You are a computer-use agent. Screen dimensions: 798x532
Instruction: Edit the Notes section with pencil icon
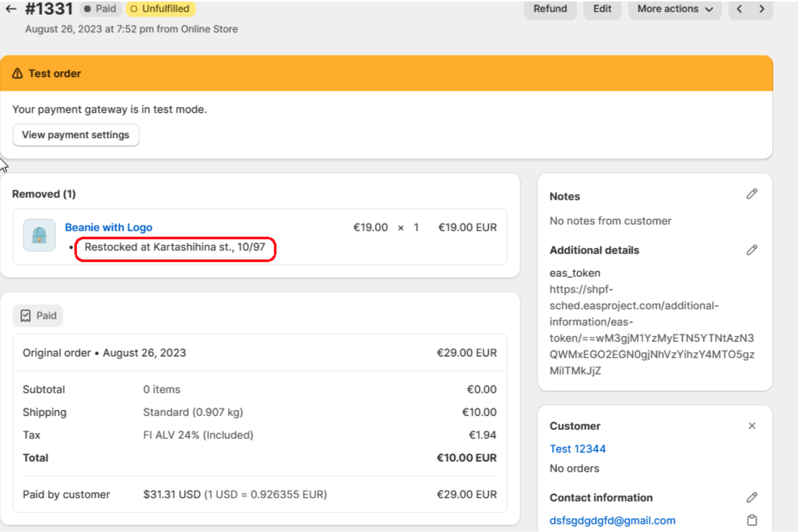click(751, 194)
